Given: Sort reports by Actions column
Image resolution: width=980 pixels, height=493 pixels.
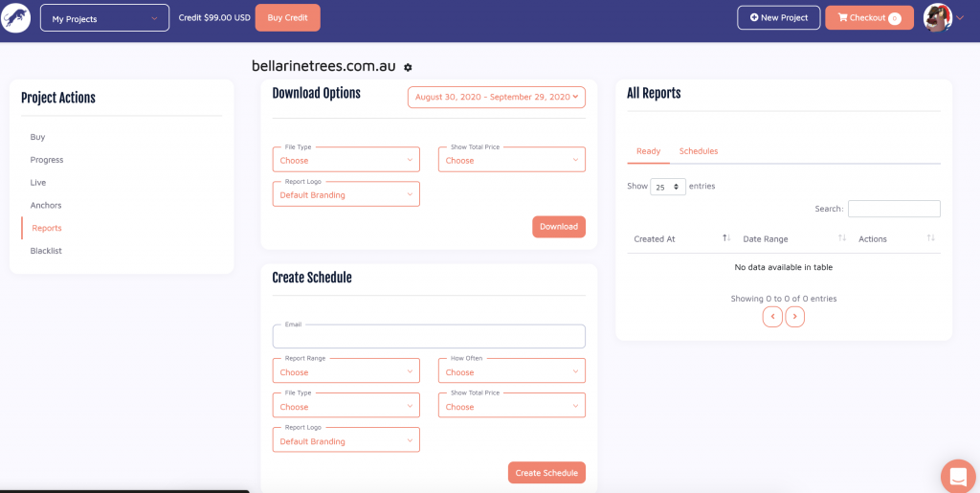Looking at the screenshot, I should click(x=930, y=238).
